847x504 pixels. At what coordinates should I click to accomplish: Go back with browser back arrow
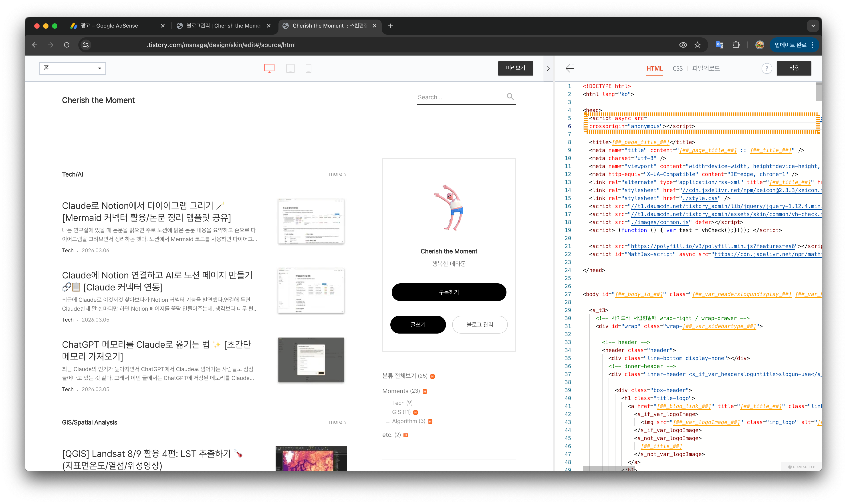(35, 45)
